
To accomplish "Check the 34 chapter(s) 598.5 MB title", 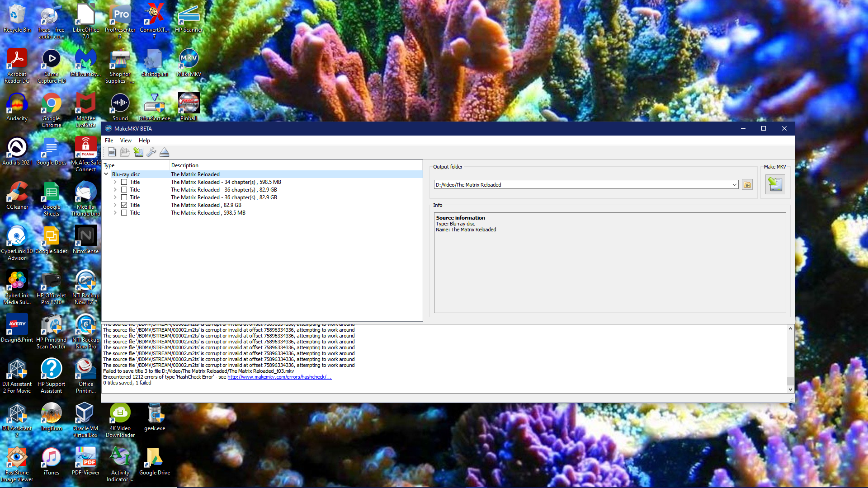I will (124, 182).
